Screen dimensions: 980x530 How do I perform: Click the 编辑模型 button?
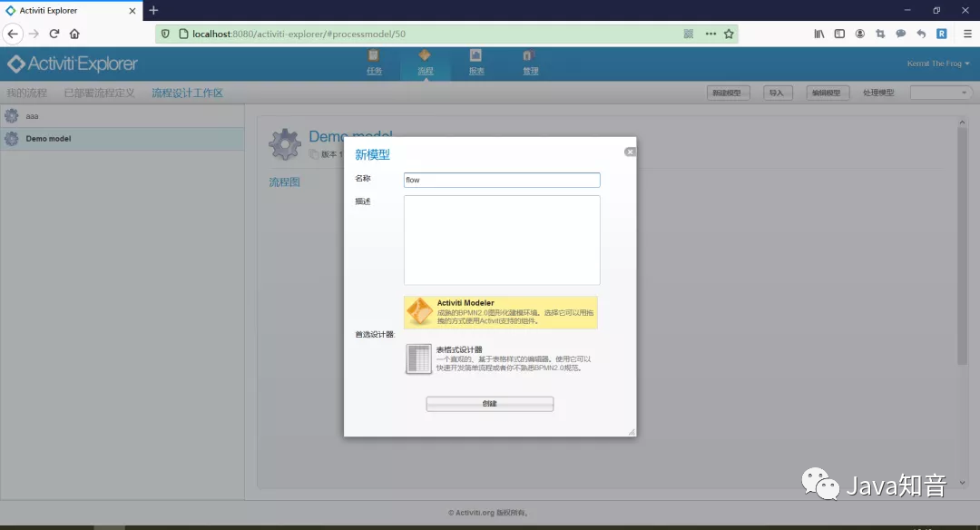click(x=827, y=93)
